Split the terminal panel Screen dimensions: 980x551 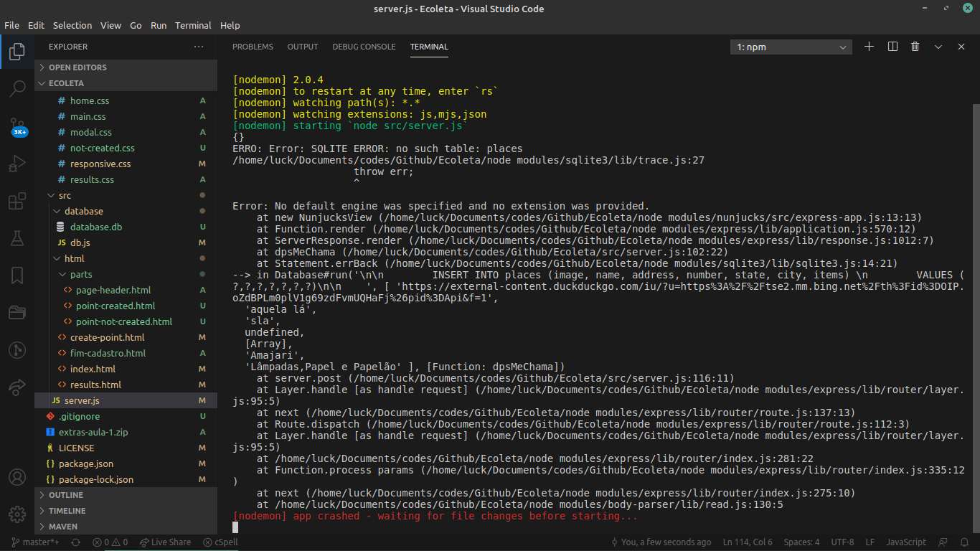coord(892,47)
